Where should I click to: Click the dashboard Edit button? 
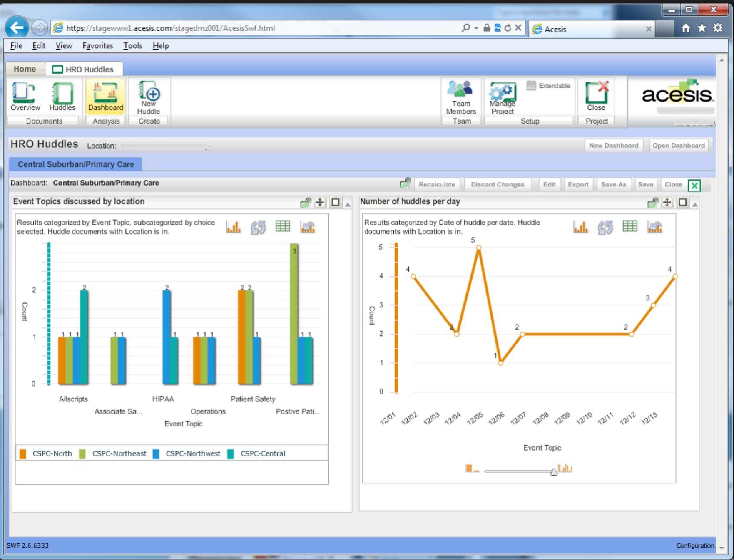click(x=549, y=184)
